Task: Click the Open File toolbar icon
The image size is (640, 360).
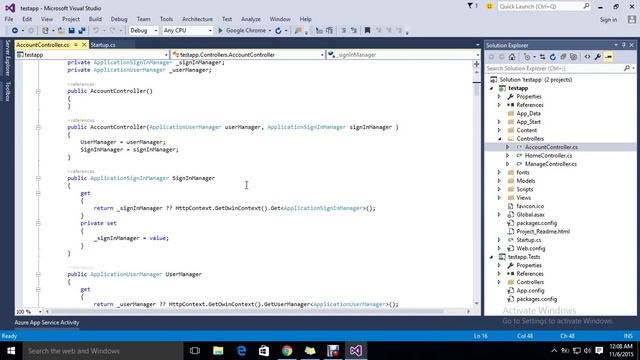Action: (61, 31)
